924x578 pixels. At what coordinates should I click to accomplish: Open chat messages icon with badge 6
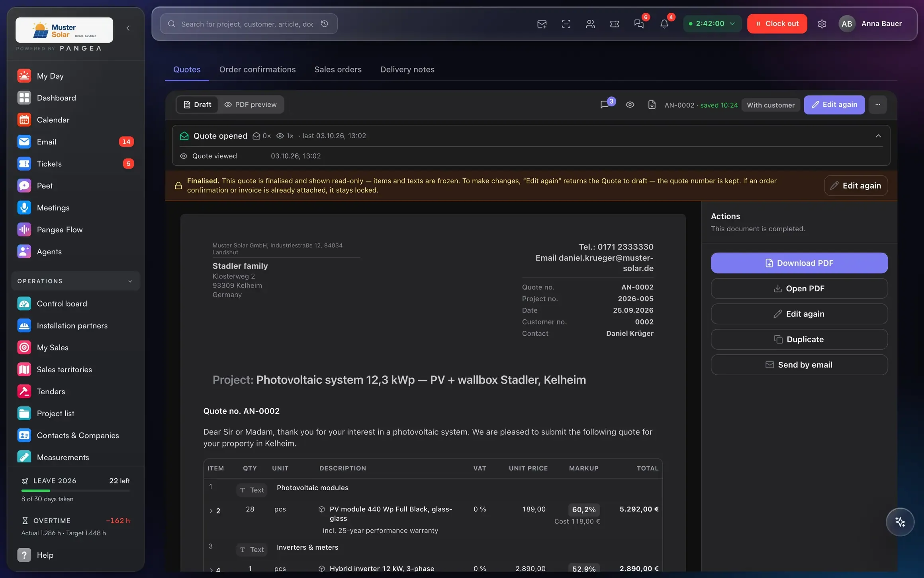(639, 24)
